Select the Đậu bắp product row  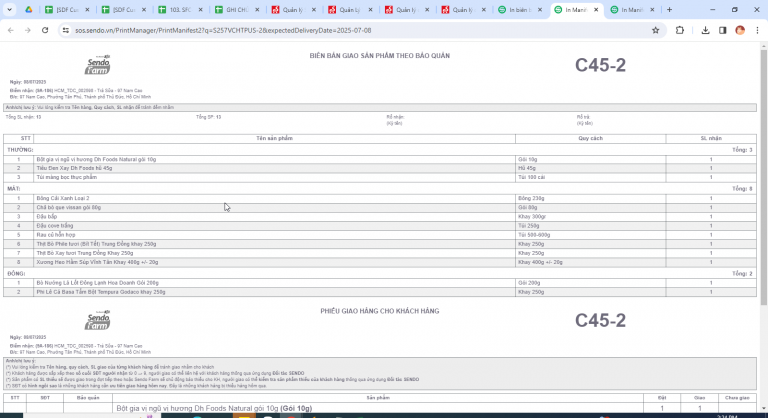click(380, 217)
